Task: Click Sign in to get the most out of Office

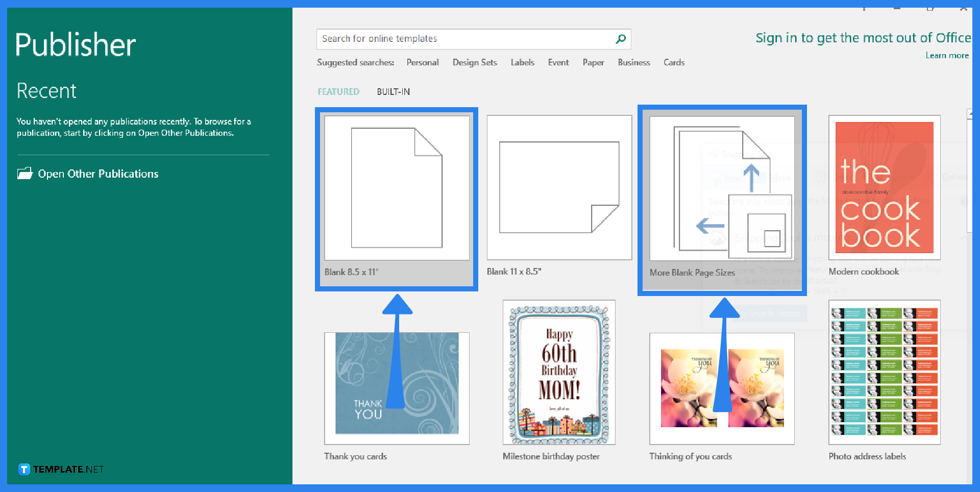Action: tap(863, 38)
